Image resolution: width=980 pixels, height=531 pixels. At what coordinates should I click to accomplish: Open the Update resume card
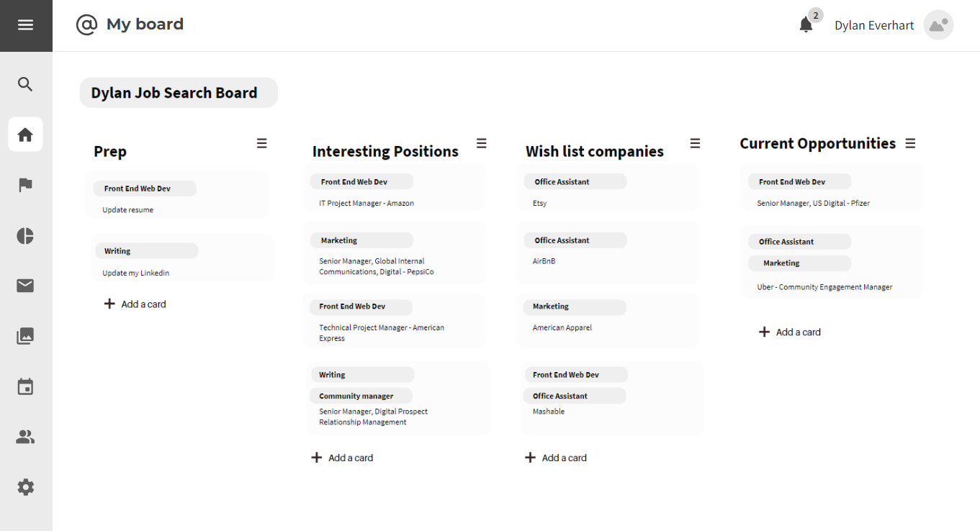(x=178, y=195)
